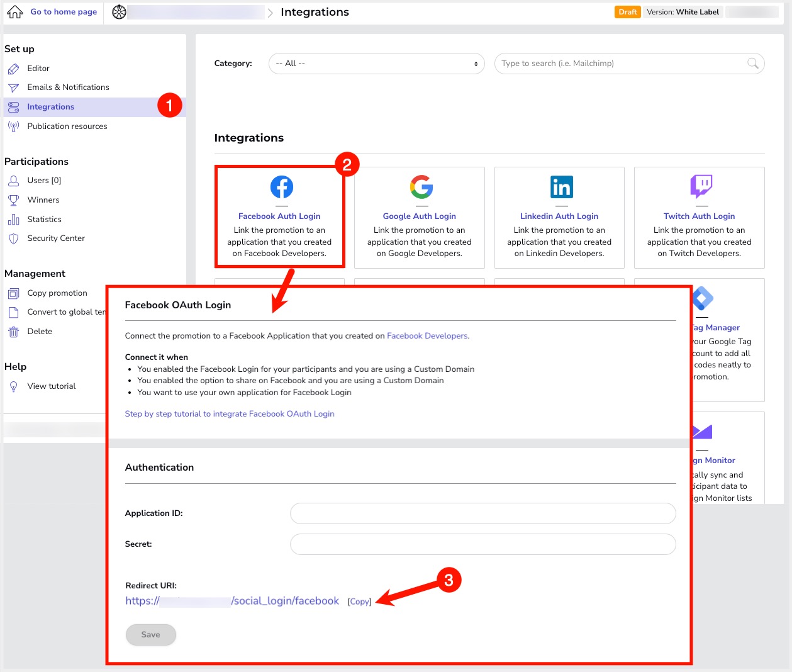Click the Facebook OAuth Login heading
This screenshot has height=672, width=792.
point(178,305)
